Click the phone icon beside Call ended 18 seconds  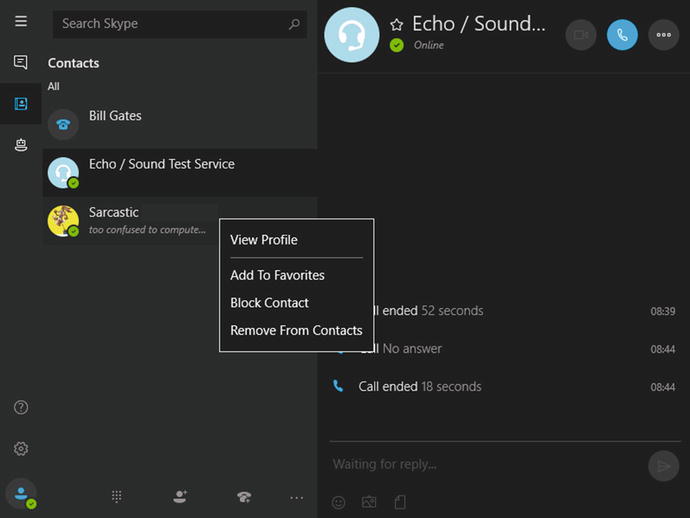click(x=338, y=386)
